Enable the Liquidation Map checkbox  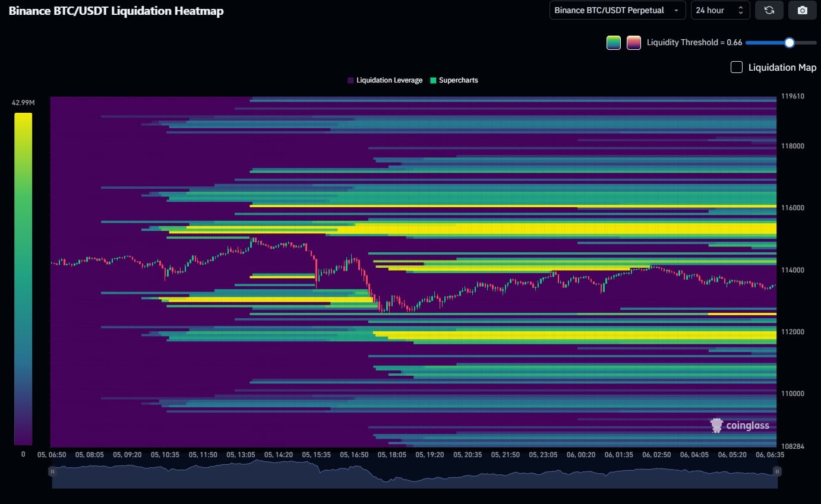[x=736, y=67]
